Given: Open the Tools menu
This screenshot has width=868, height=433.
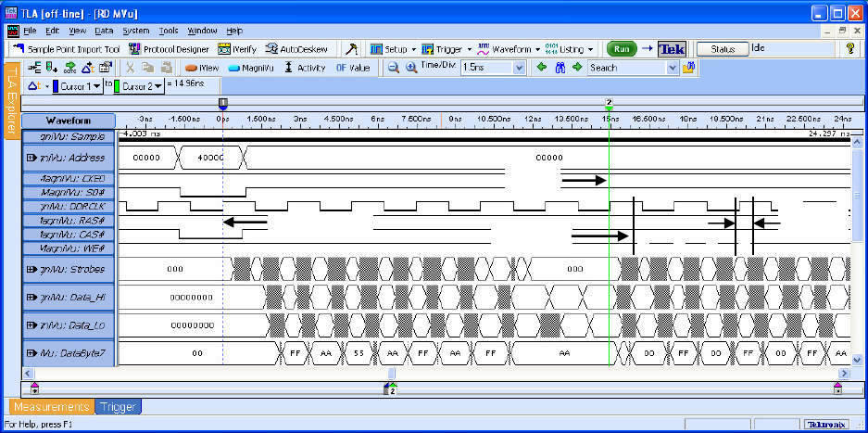Looking at the screenshot, I should click(169, 31).
